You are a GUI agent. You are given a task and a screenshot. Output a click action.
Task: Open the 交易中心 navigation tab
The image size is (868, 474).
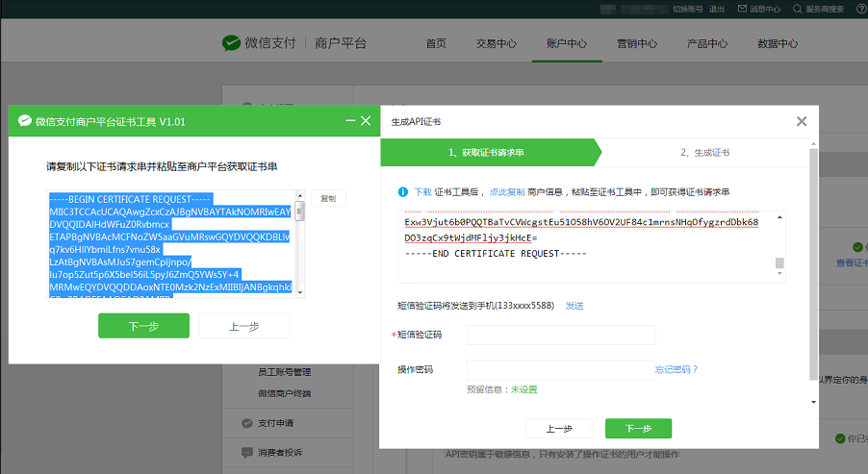[x=496, y=43]
